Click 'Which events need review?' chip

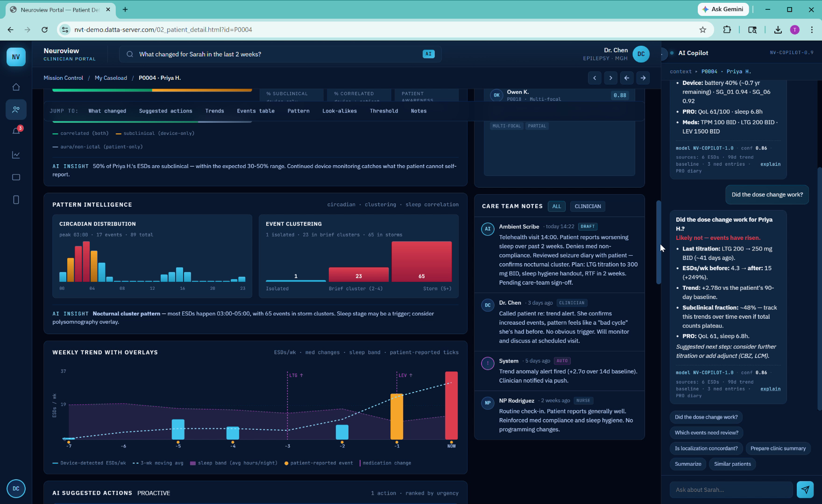click(706, 433)
